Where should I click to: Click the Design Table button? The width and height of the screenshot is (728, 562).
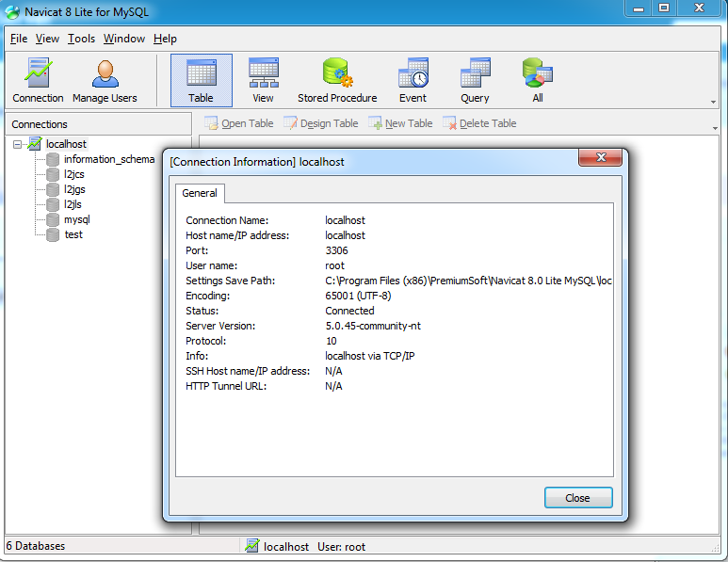(x=321, y=123)
